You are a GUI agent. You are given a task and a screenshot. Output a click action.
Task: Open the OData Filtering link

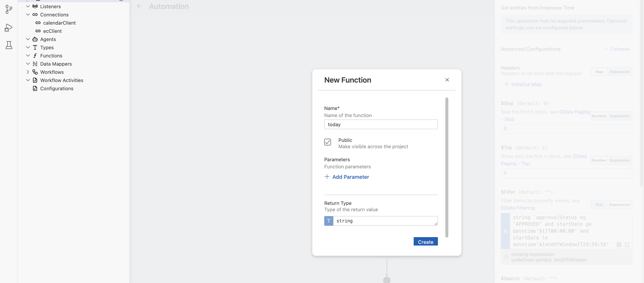518,208
